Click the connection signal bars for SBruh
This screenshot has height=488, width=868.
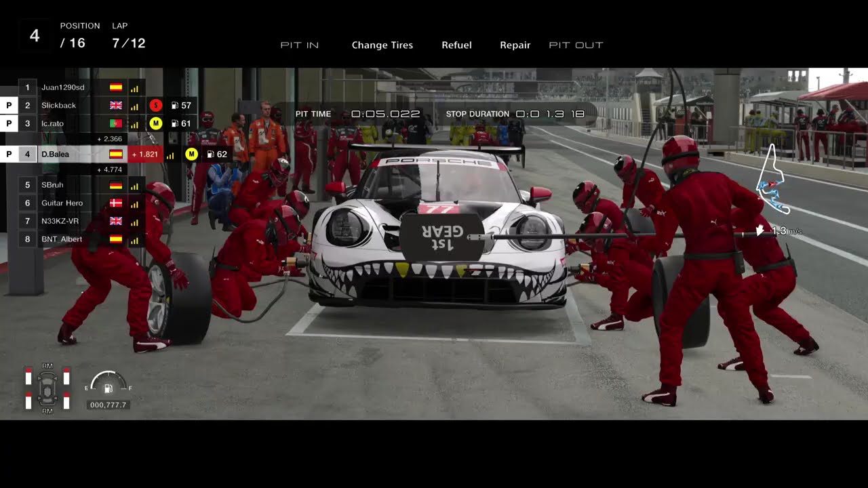point(134,186)
